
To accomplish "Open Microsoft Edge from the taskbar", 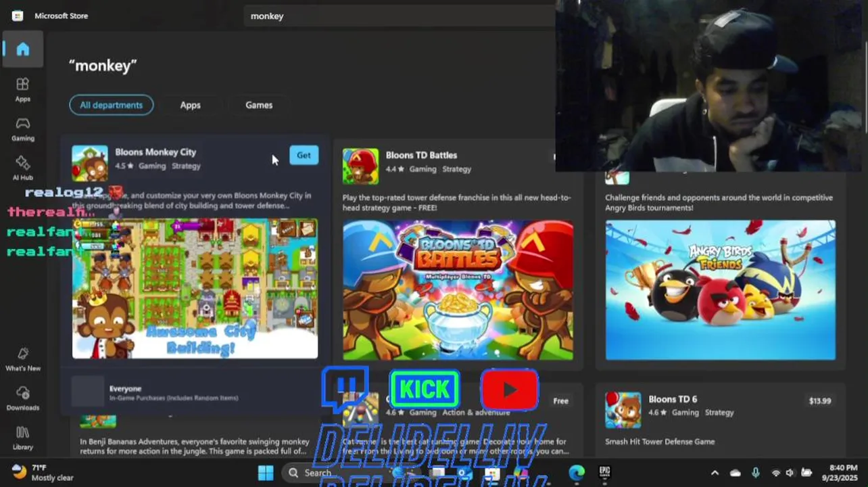I will [x=577, y=473].
